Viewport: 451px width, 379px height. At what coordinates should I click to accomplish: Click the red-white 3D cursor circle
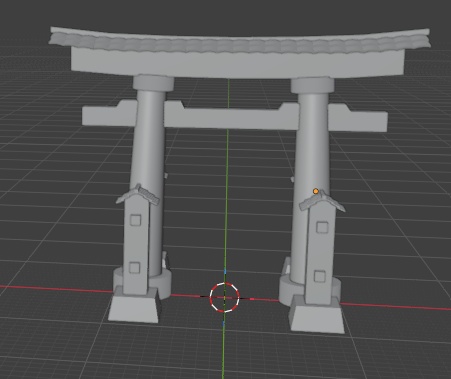point(224,297)
